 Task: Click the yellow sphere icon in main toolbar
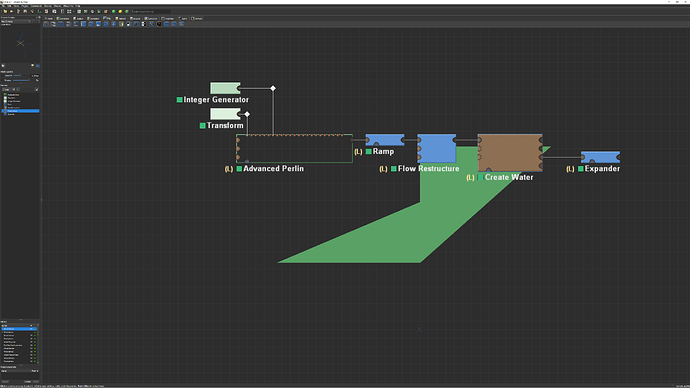(x=120, y=11)
